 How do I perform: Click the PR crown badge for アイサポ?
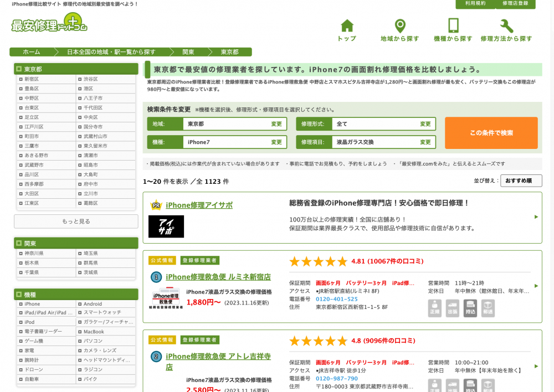pos(156,205)
